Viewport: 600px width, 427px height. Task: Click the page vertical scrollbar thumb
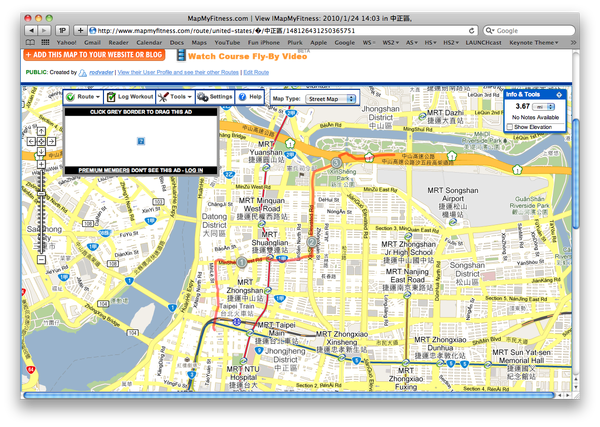point(576,174)
